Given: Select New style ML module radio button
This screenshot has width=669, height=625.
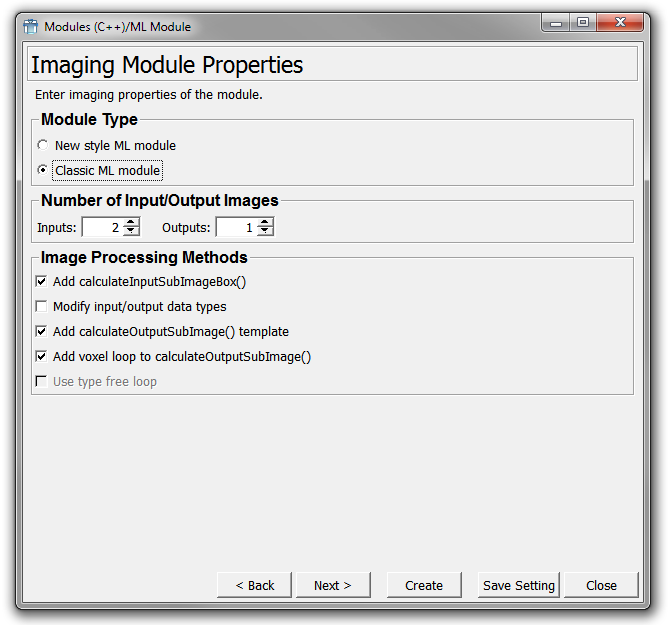Looking at the screenshot, I should (42, 146).
